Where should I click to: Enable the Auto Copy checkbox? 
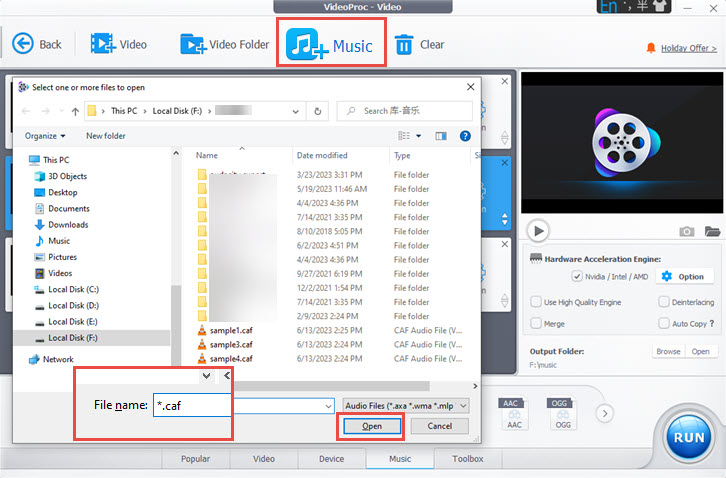click(x=663, y=323)
